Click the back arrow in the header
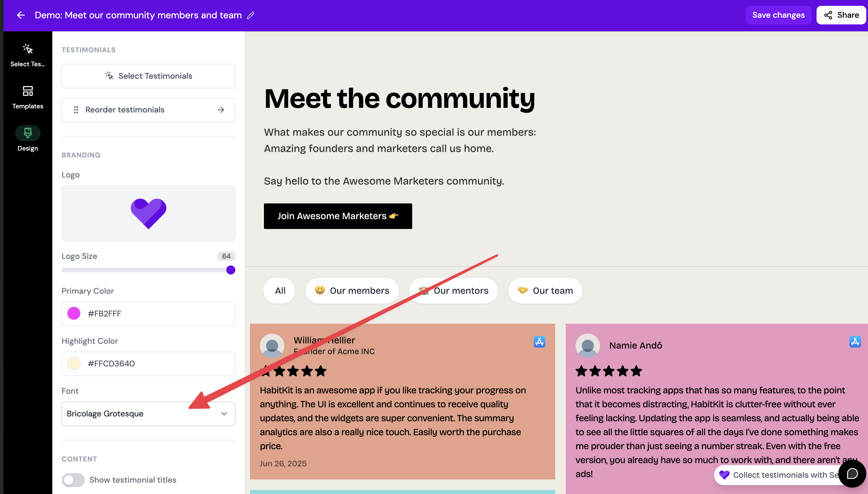The image size is (868, 494). coord(21,15)
